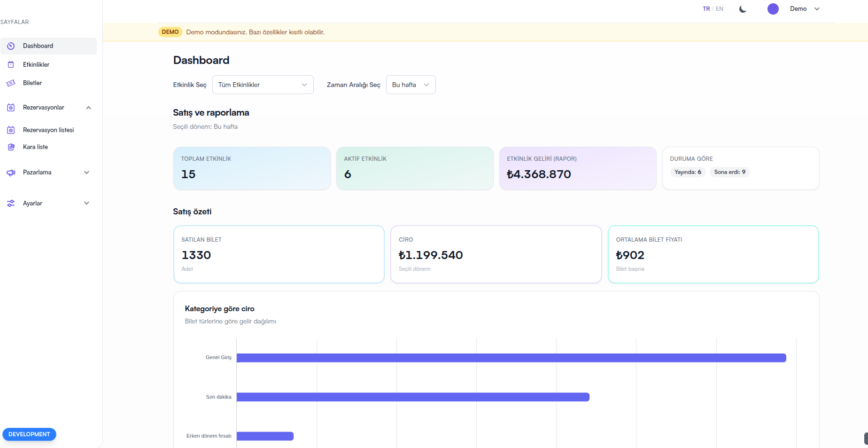
Task: Click the Rezervasyonlar icon in sidebar
Action: (x=11, y=108)
